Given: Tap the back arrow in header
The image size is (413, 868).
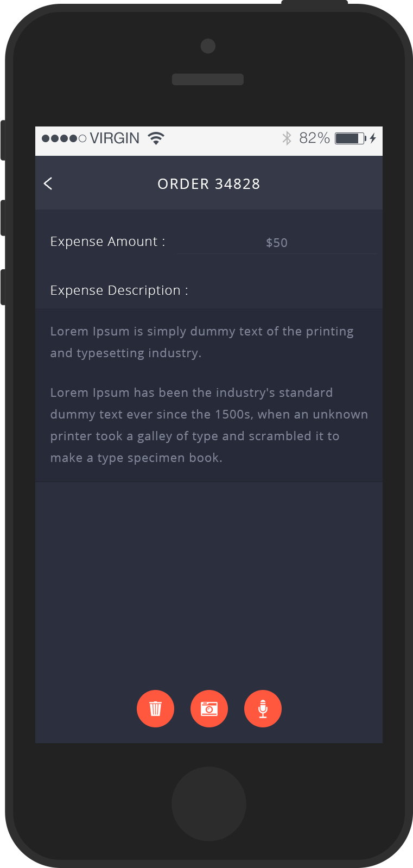Looking at the screenshot, I should click(48, 183).
